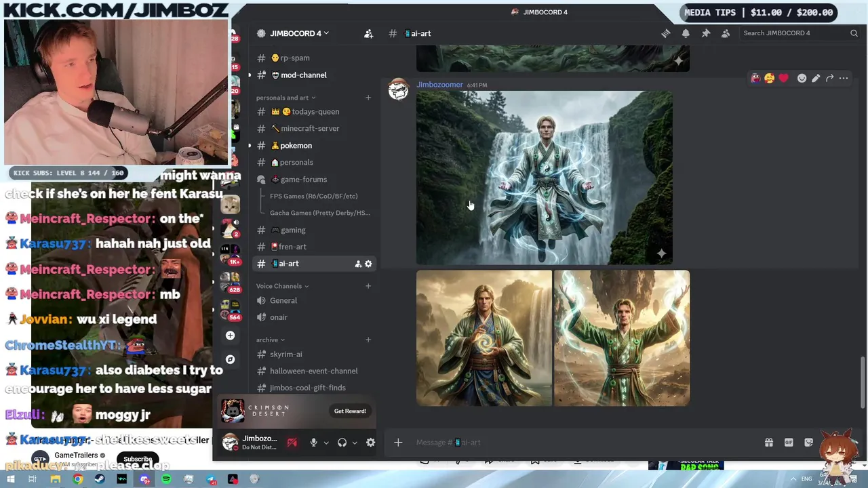Viewport: 868px width, 488px height.
Task: Click the invite people icon beside server name
Action: [368, 33]
